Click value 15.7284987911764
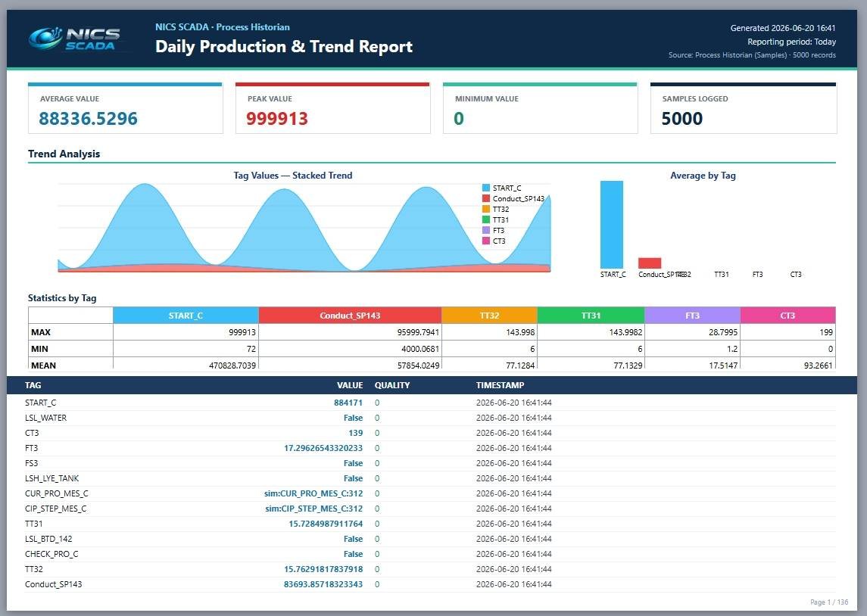 (x=326, y=524)
